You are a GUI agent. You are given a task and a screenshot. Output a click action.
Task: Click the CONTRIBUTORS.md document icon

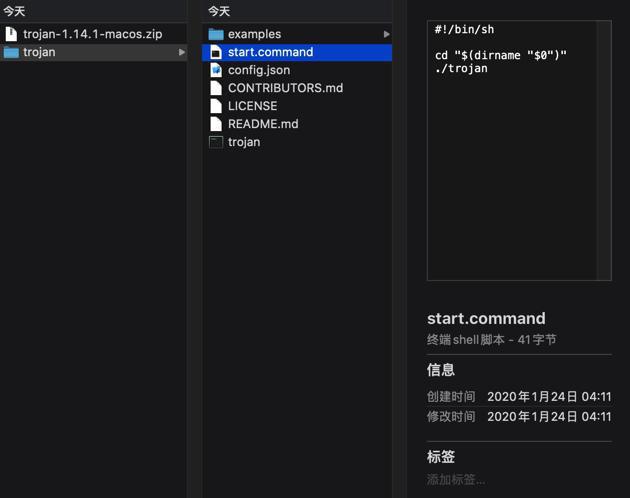[216, 88]
